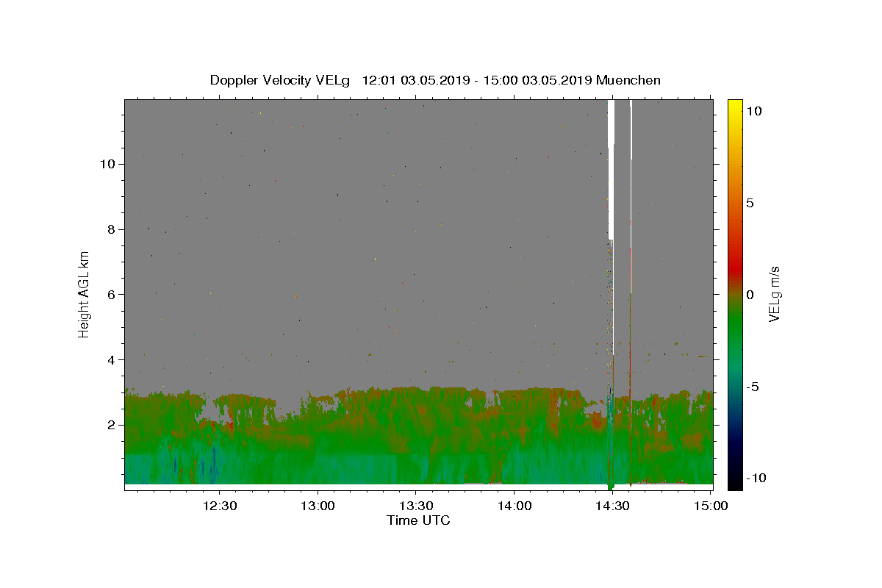
Task: Click the Time UTC axis title
Action: point(418,520)
